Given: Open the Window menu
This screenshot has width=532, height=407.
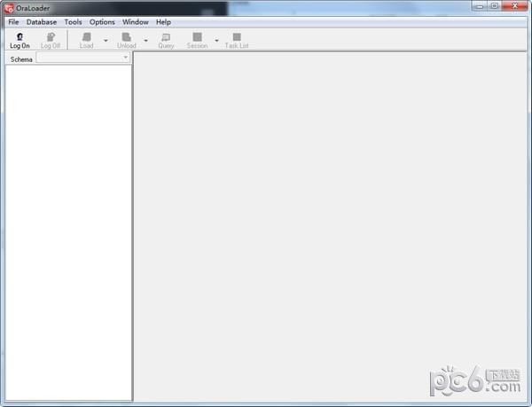Looking at the screenshot, I should [x=135, y=21].
